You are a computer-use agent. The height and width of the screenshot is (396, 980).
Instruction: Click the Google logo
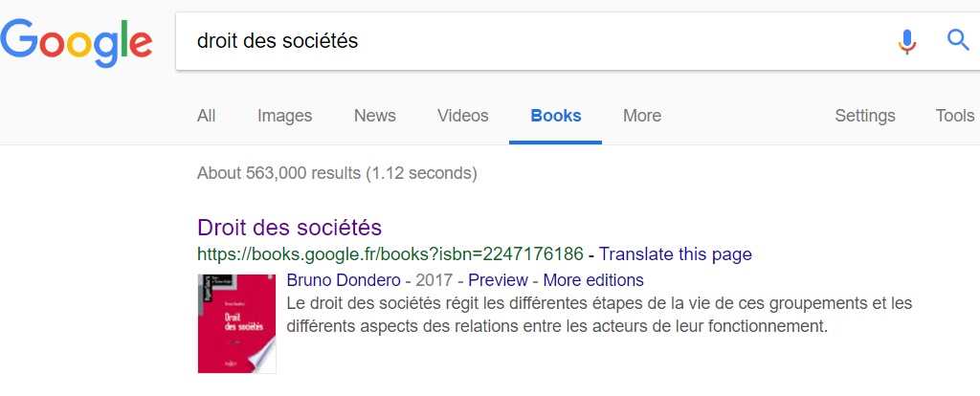click(x=77, y=42)
